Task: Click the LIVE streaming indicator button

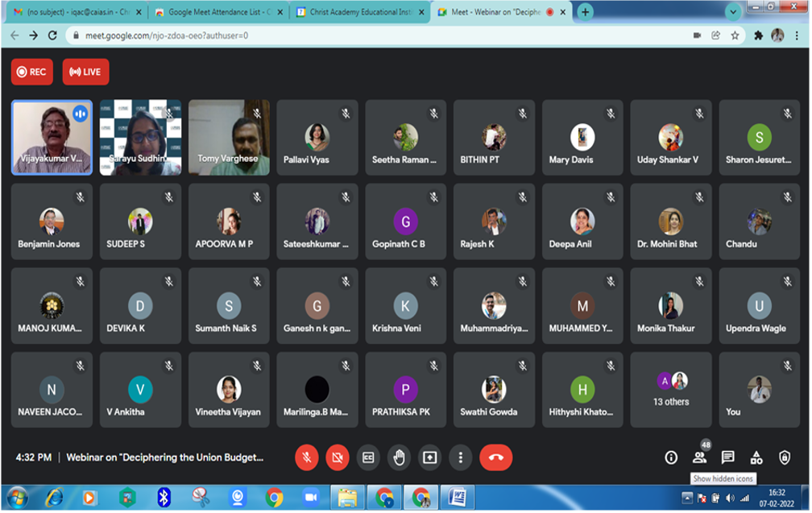Action: (85, 72)
